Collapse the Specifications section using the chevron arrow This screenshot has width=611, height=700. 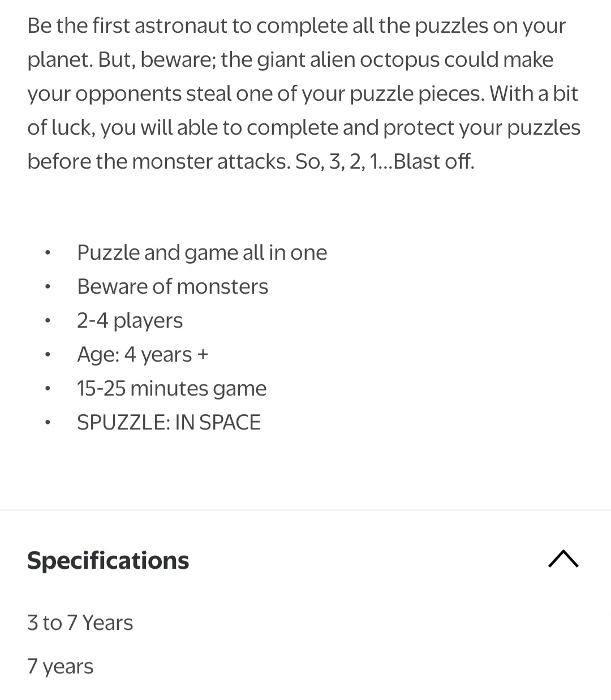[x=563, y=559]
